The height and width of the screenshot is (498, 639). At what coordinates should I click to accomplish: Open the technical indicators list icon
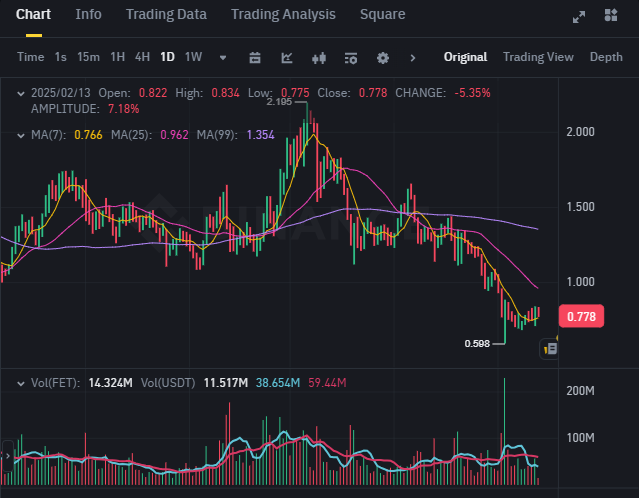[x=350, y=58]
